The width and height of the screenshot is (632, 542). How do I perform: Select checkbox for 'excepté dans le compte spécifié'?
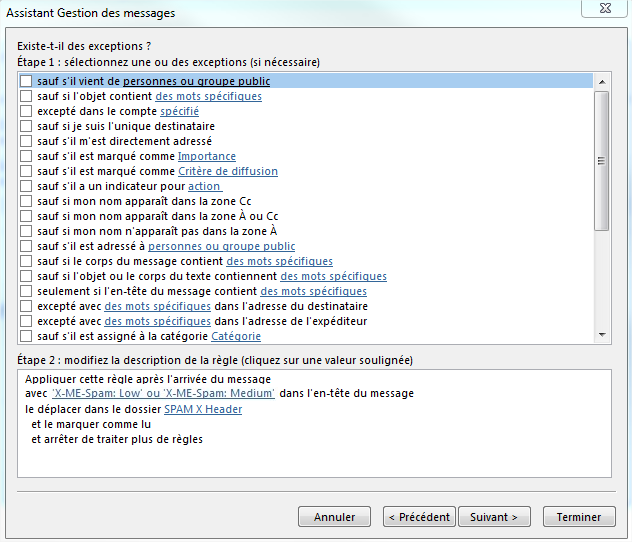[26, 111]
